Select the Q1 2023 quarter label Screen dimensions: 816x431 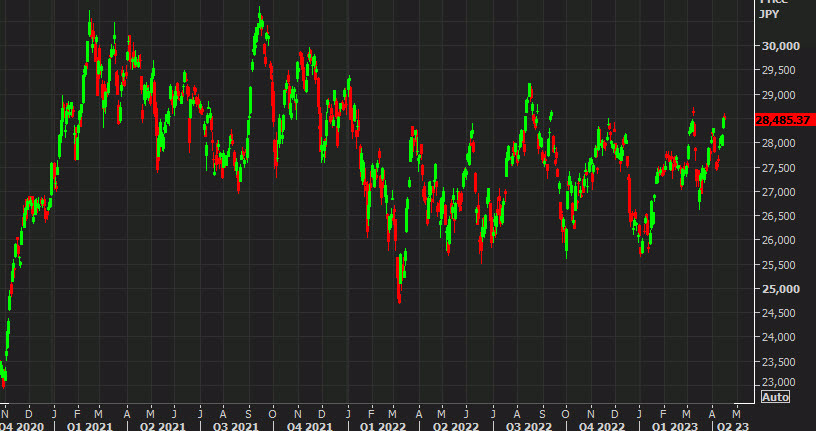[x=675, y=426]
